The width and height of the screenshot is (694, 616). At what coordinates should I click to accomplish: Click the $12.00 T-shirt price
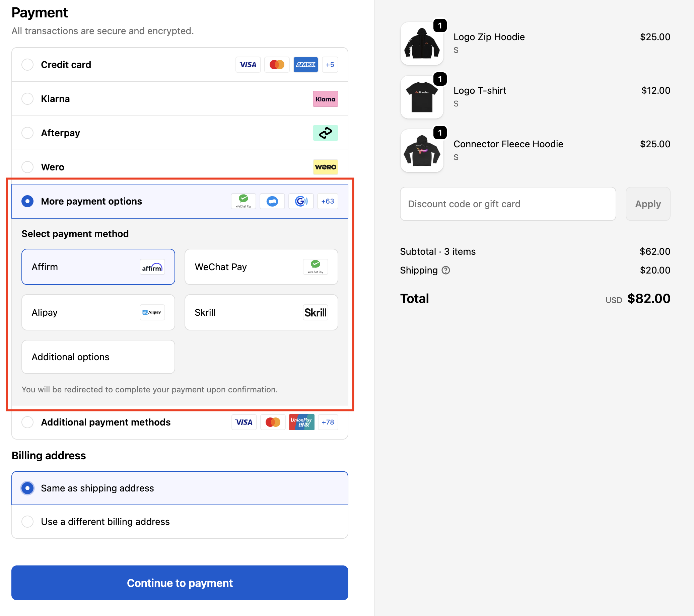pyautogui.click(x=655, y=91)
